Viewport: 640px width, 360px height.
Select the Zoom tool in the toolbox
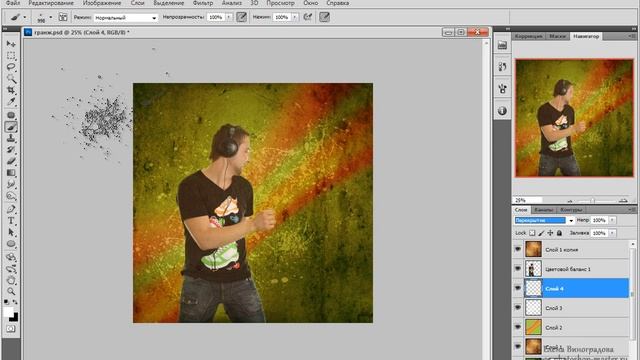pyautogui.click(x=11, y=291)
